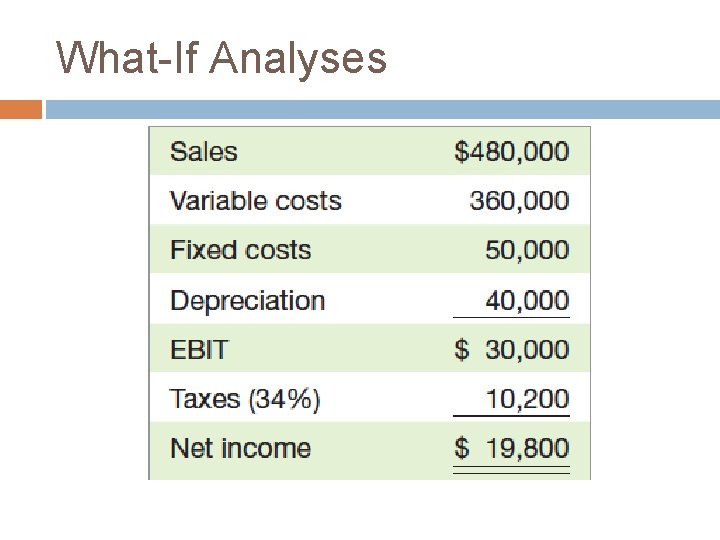This screenshot has height=540, width=720.
Task: Click the 50,000 fixed costs value
Action: coord(527,250)
